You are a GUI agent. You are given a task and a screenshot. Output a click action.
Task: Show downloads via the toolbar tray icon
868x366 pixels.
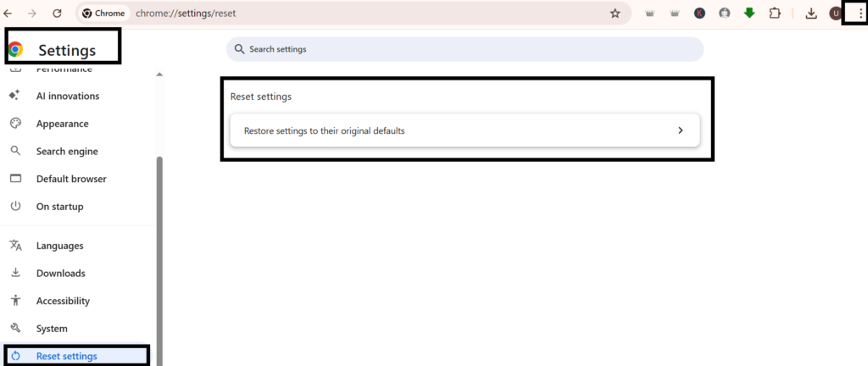tap(811, 14)
